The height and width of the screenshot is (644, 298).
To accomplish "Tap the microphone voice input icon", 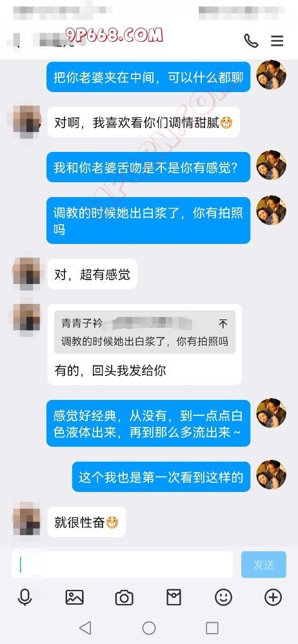I will [x=25, y=597].
